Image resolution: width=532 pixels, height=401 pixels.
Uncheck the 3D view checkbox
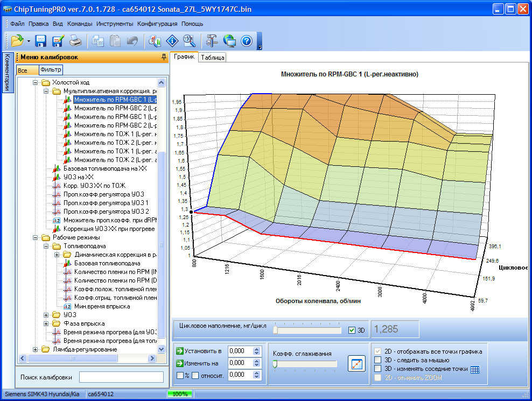352,330
